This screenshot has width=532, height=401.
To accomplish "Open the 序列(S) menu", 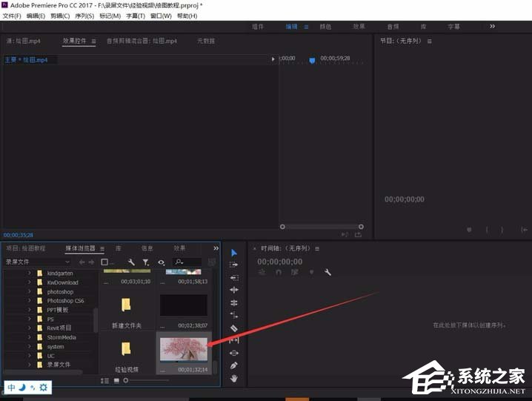I will point(84,16).
